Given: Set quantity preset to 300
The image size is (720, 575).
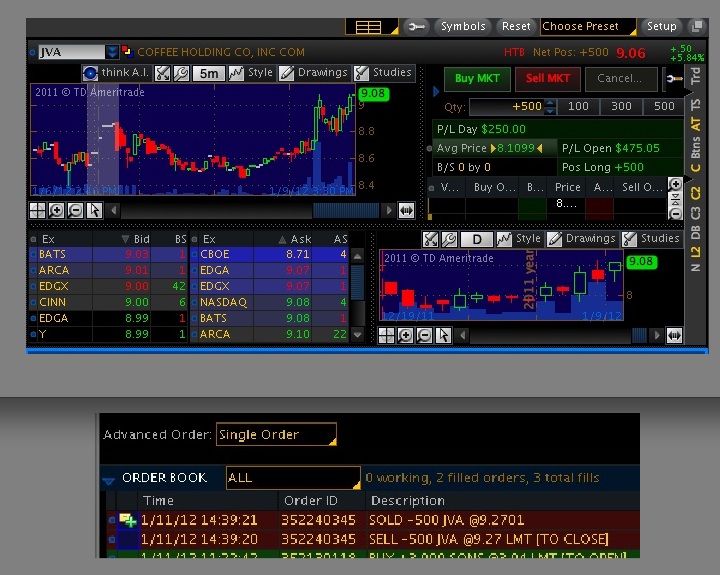Looking at the screenshot, I should click(621, 107).
